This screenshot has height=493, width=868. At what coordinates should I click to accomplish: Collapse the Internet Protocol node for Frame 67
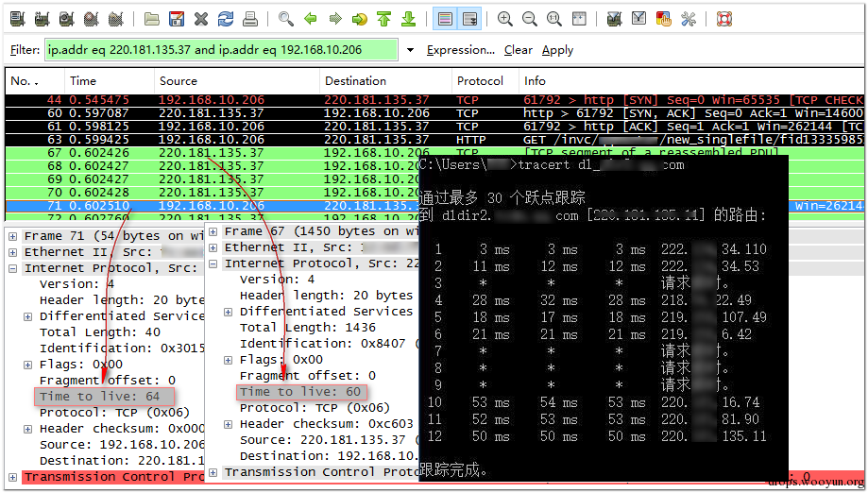point(213,263)
